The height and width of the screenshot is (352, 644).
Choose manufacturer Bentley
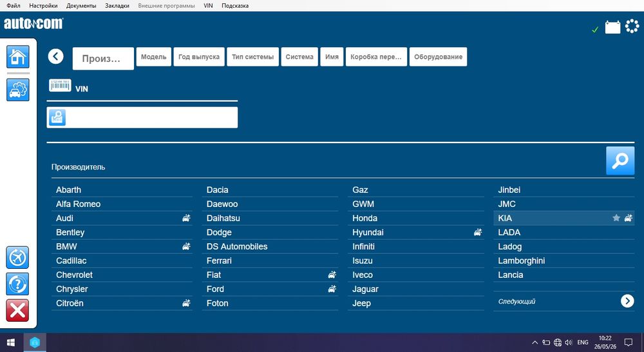pos(122,232)
